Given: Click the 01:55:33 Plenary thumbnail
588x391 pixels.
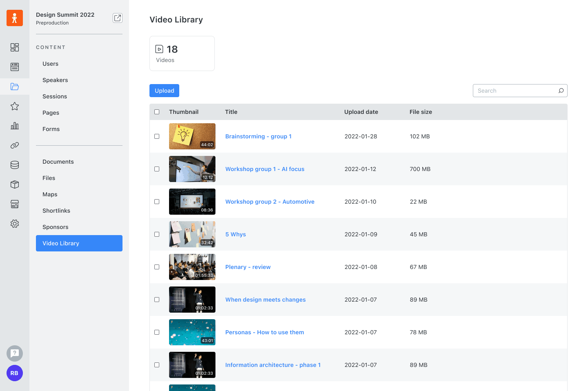Looking at the screenshot, I should 192,267.
